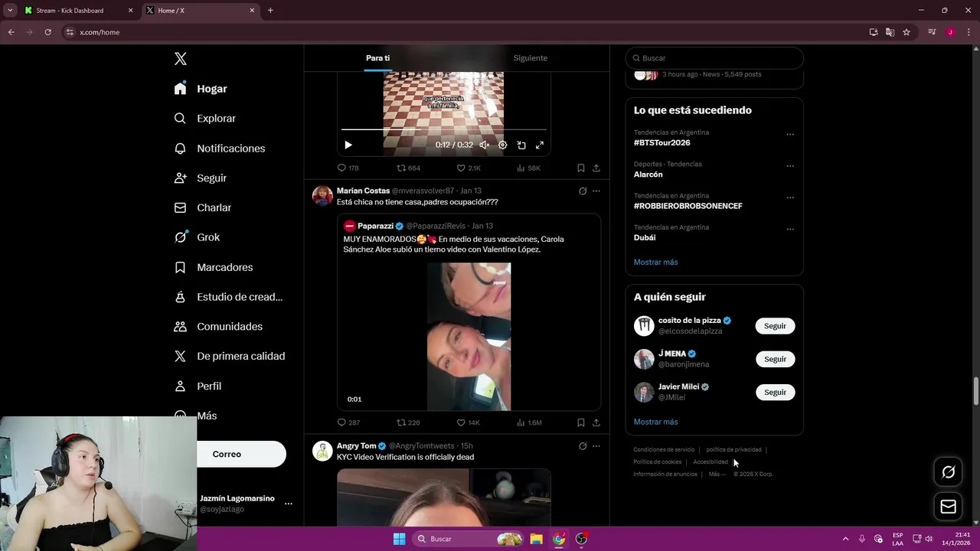The width and height of the screenshot is (980, 551).
Task: Open Política de cookies link
Action: coord(657,462)
